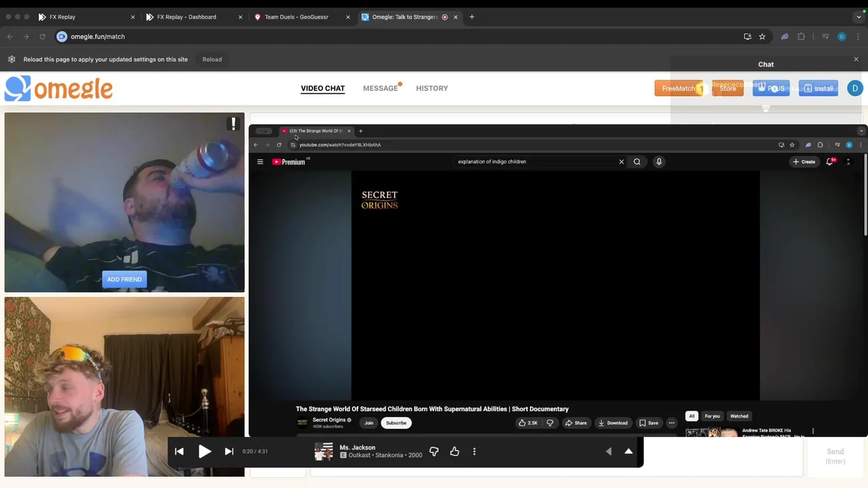Screen dimensions: 868x488
Task: Open YouTube notifications bell
Action: [830, 162]
